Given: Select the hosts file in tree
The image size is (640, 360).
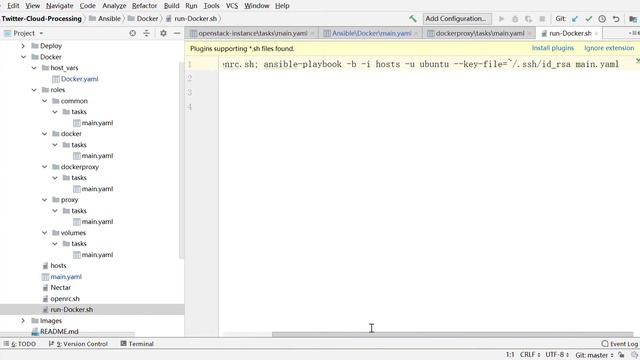Looking at the screenshot, I should [54, 266].
